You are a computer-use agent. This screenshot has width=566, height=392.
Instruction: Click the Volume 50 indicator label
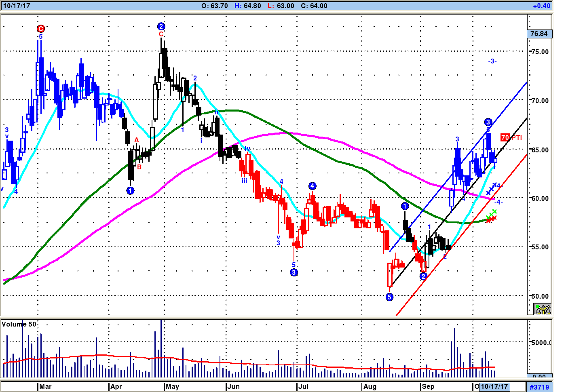click(x=19, y=324)
